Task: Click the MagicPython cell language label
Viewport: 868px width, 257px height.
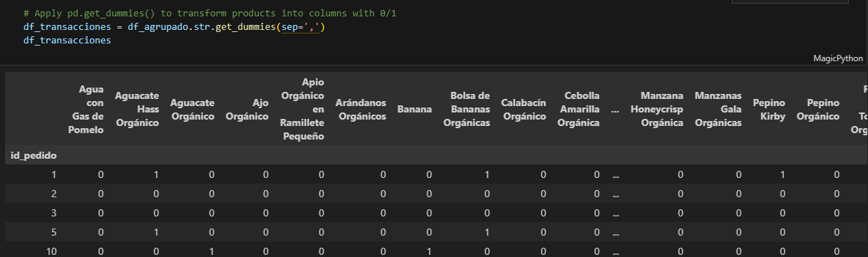Action: click(x=838, y=59)
